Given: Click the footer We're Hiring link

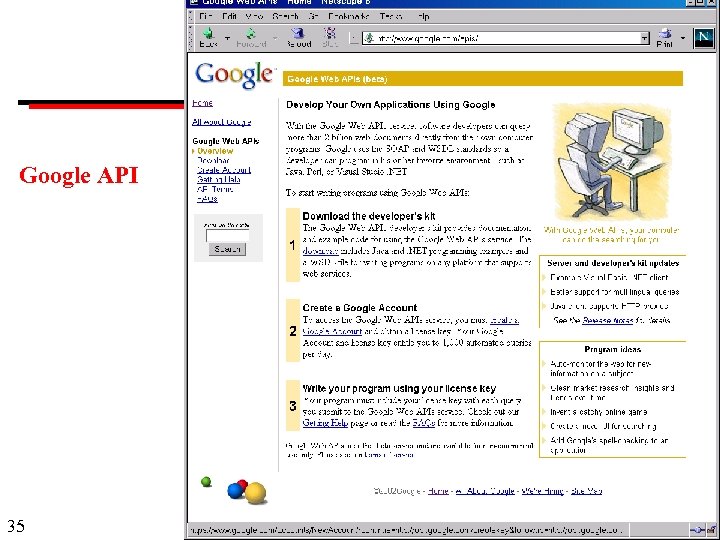Looking at the screenshot, I should click(543, 491).
